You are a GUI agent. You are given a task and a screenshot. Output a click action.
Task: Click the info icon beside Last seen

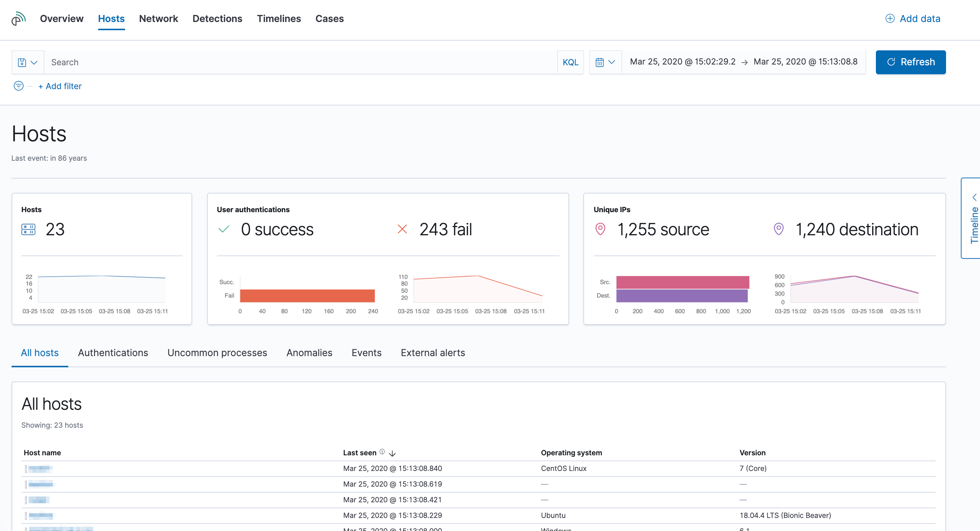tap(381, 452)
